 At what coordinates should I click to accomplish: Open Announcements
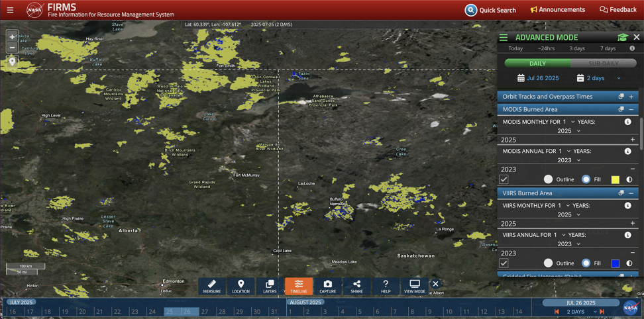point(557,10)
